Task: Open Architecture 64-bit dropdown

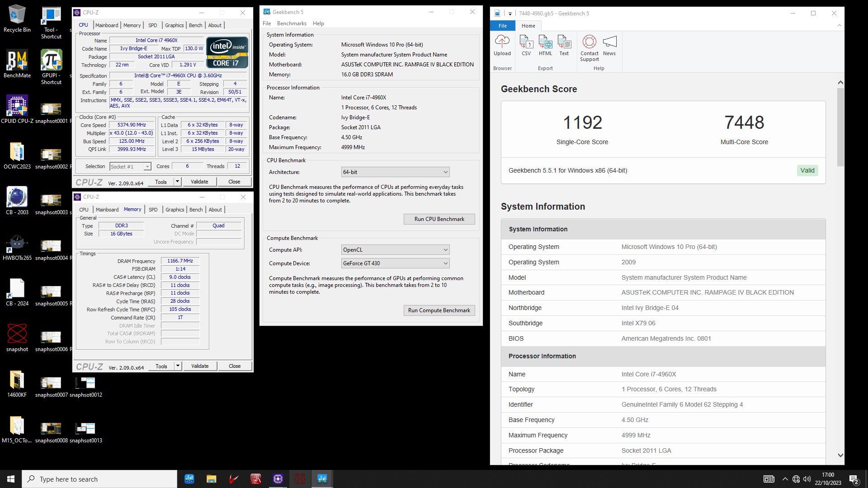Action: pyautogui.click(x=395, y=172)
